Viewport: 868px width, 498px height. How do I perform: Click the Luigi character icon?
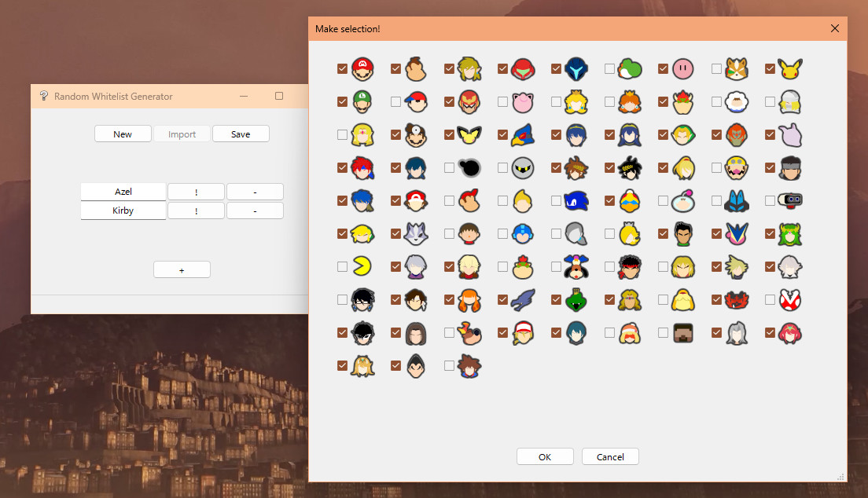(x=362, y=102)
